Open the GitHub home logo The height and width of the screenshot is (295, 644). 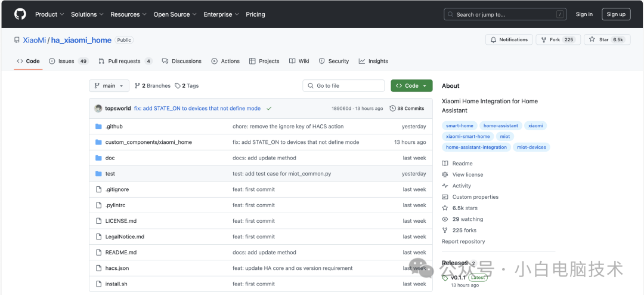coord(20,14)
